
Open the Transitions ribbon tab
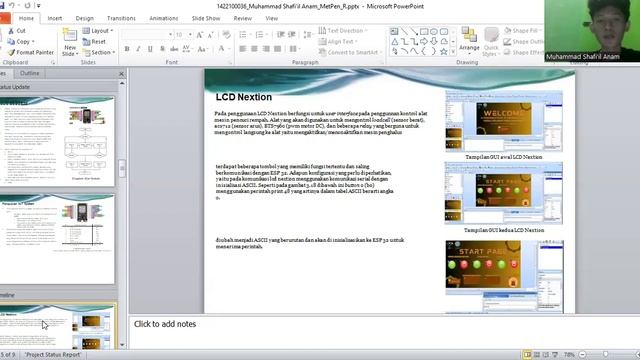point(121,18)
